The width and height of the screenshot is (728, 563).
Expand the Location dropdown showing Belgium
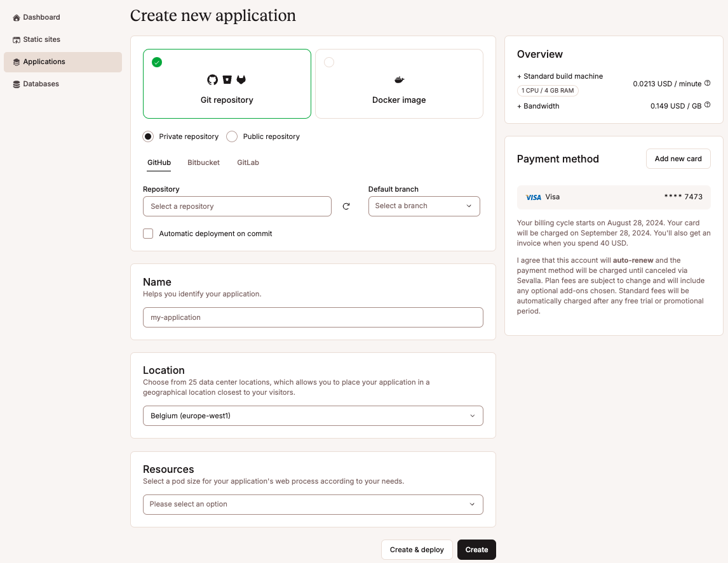tap(313, 416)
